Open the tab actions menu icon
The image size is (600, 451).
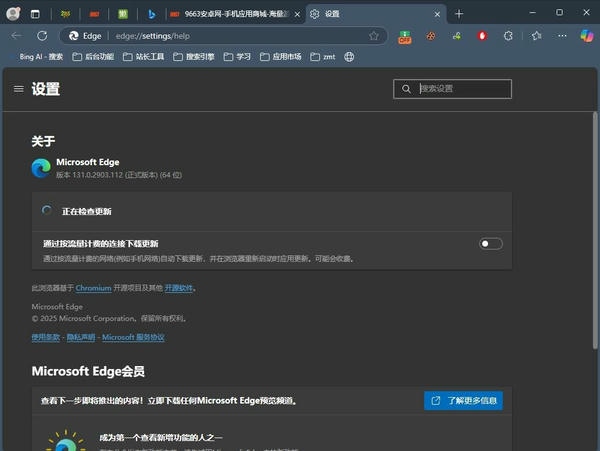click(35, 14)
